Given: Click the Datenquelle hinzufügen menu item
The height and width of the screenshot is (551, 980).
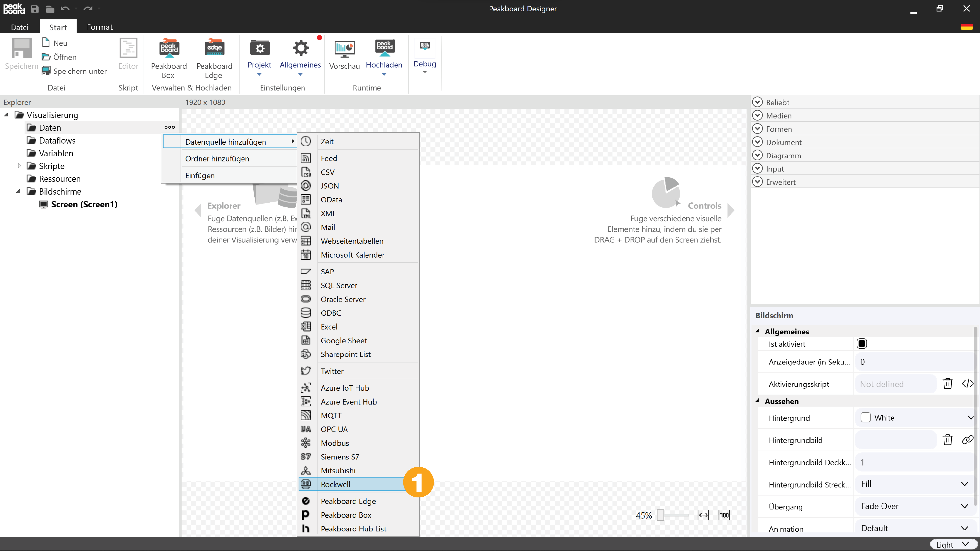Looking at the screenshot, I should click(225, 141).
